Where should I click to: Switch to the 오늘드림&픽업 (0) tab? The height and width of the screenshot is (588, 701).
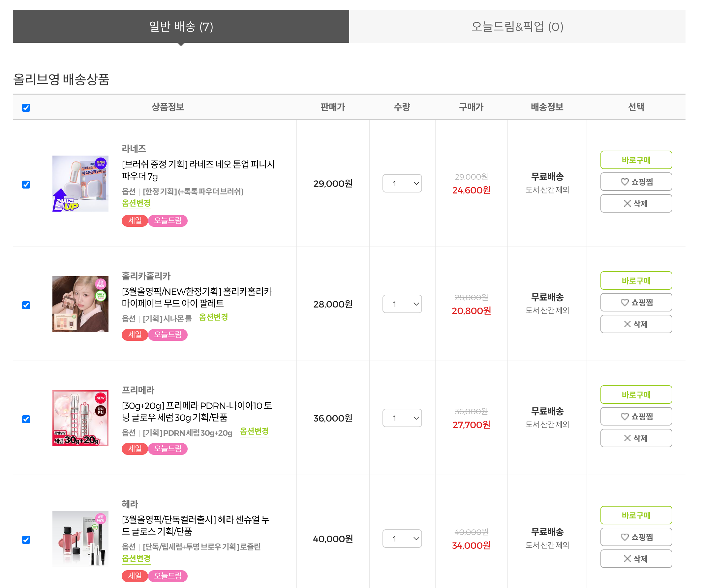[517, 26]
